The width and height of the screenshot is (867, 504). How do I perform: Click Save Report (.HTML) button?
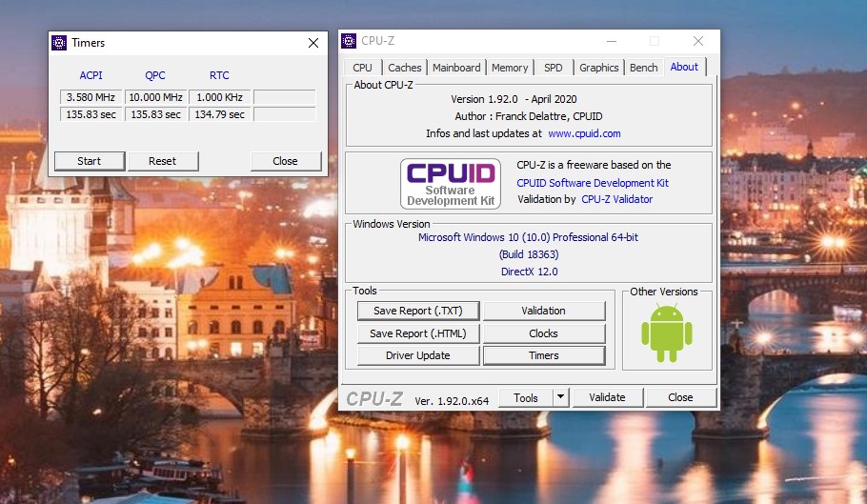[418, 333]
